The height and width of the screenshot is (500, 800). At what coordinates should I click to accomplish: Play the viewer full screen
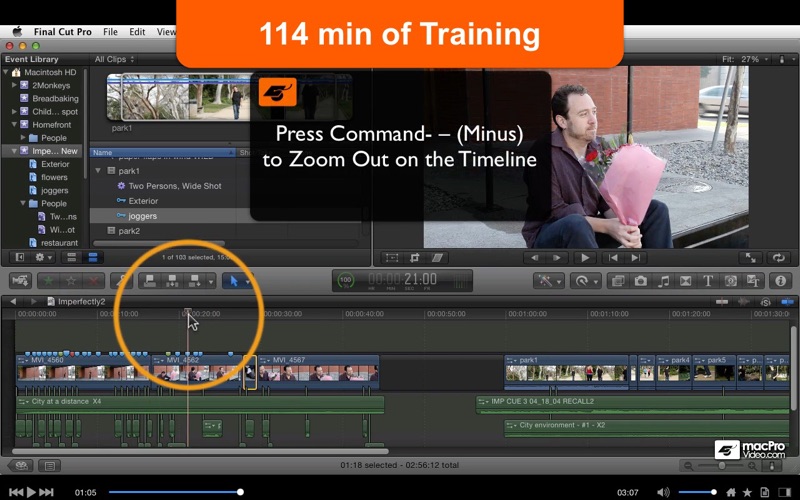pyautogui.click(x=751, y=258)
